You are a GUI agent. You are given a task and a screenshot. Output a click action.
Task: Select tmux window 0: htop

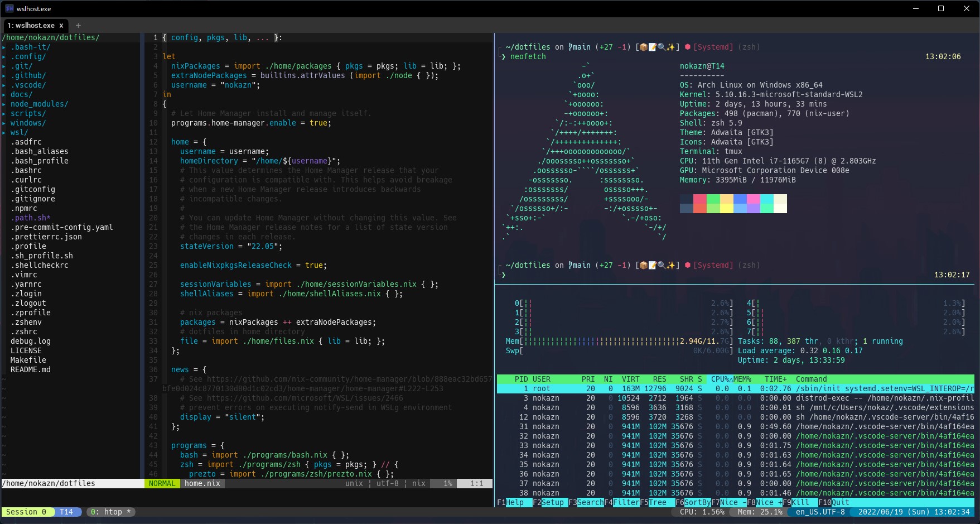(x=111, y=512)
